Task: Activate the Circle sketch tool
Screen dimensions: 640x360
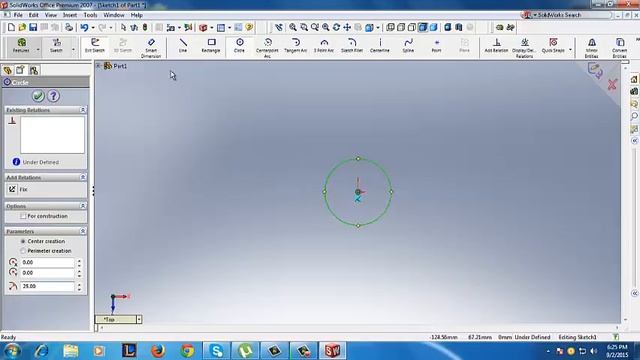Action: (240, 46)
